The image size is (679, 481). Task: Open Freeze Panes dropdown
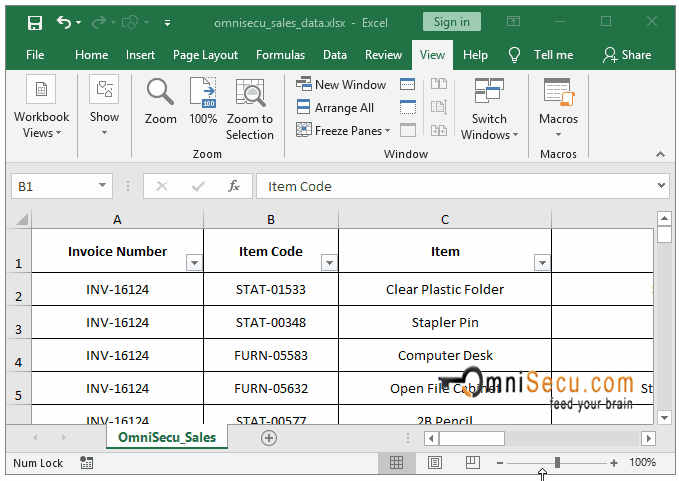point(343,130)
